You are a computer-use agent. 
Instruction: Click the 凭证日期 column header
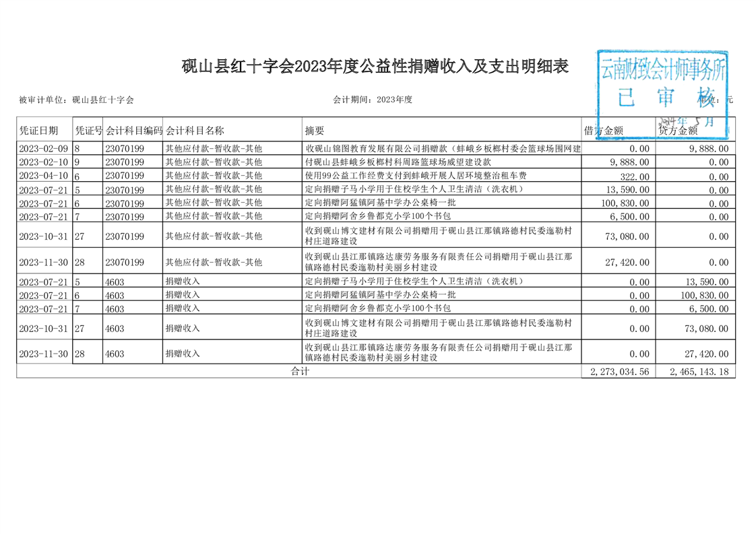(38, 131)
